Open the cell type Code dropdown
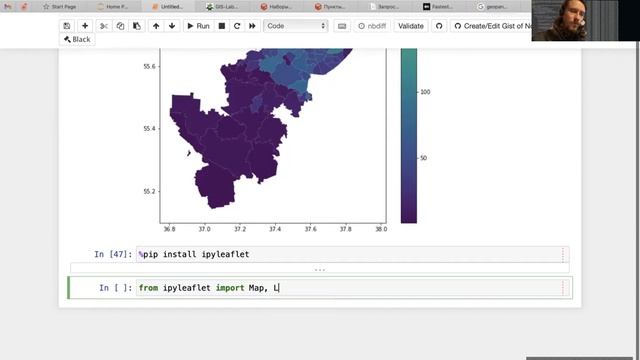This screenshot has height=360, width=640. click(296, 26)
